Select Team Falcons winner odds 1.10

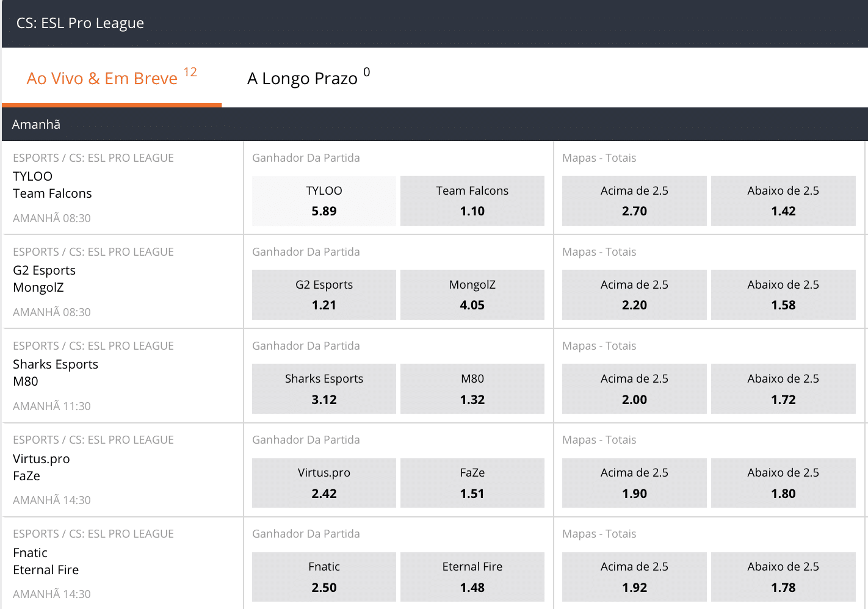point(472,201)
